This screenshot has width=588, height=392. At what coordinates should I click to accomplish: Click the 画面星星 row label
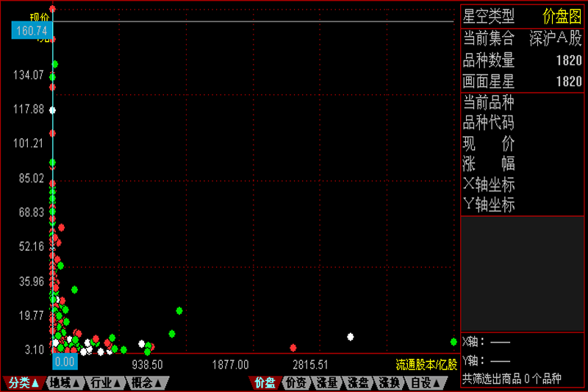(489, 82)
